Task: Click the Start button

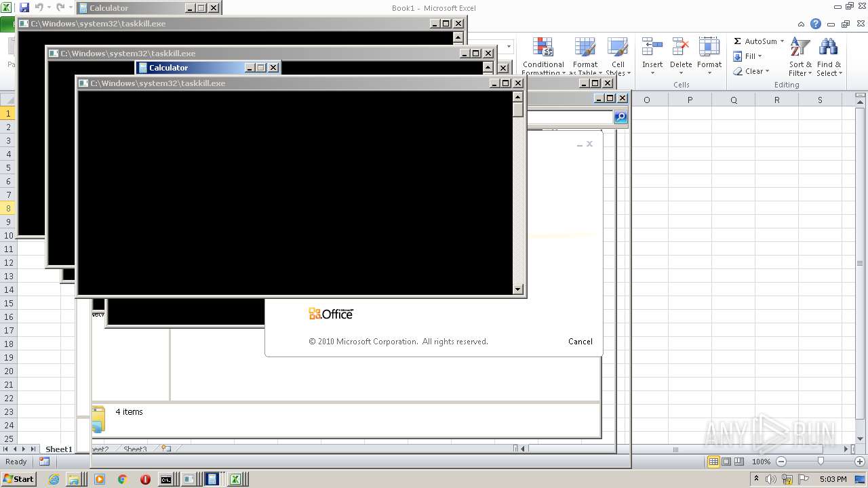Action: tap(19, 479)
